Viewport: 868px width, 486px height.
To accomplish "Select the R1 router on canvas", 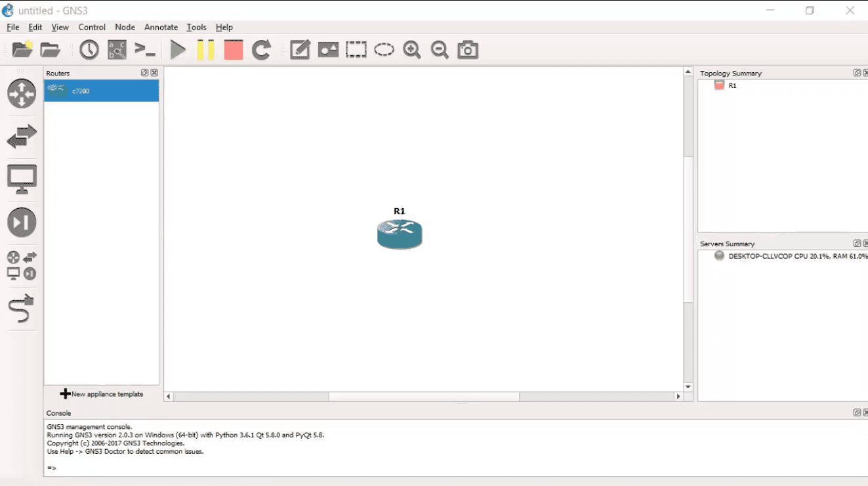I will [x=400, y=234].
